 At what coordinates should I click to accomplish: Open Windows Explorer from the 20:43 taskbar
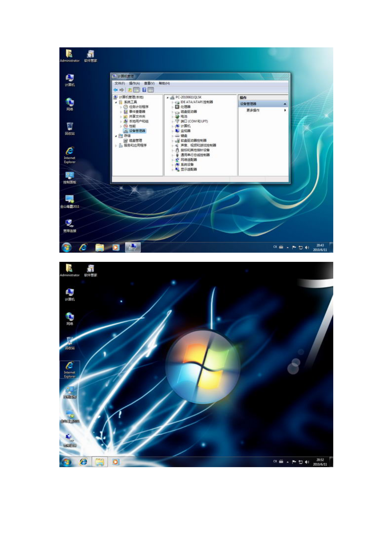100,247
